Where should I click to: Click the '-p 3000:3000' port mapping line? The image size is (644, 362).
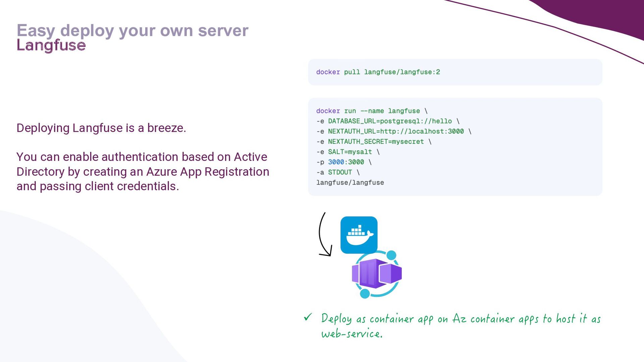344,162
